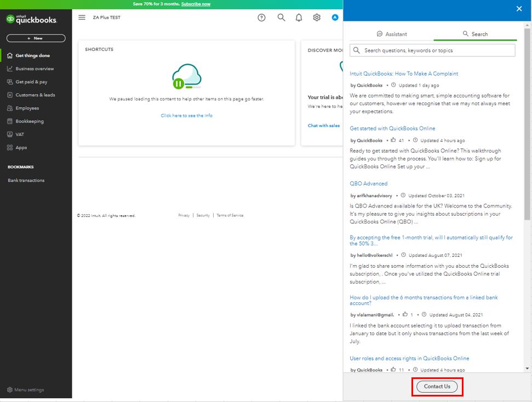The height and width of the screenshot is (402, 532).
Task: Click the Search magnifier in top bar
Action: point(281,18)
